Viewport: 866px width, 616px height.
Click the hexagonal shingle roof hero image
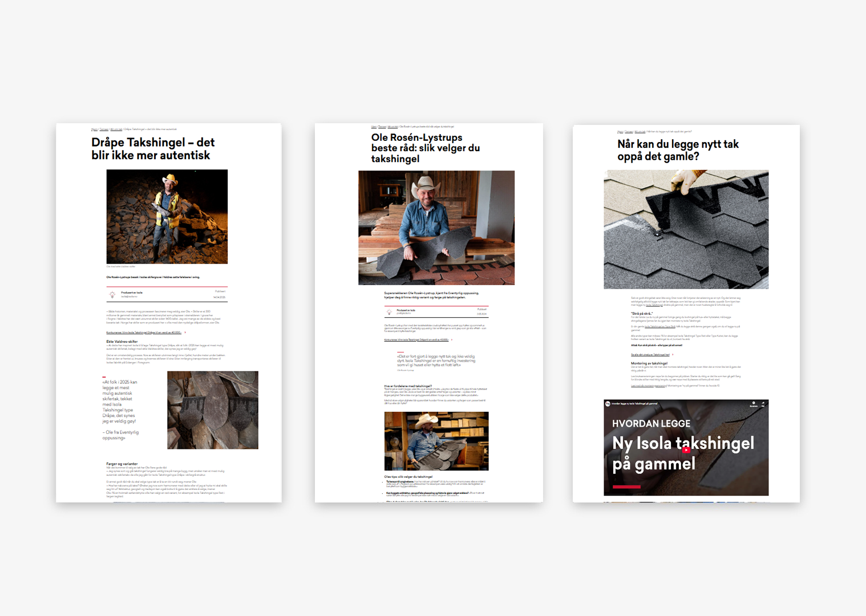pyautogui.click(x=686, y=229)
